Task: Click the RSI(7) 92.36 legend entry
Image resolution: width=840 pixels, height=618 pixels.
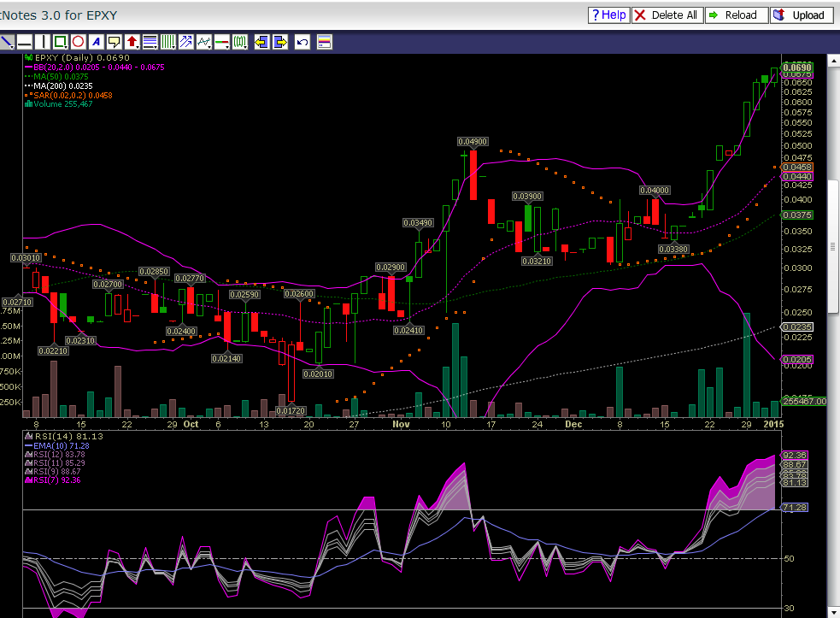Action: pyautogui.click(x=53, y=480)
